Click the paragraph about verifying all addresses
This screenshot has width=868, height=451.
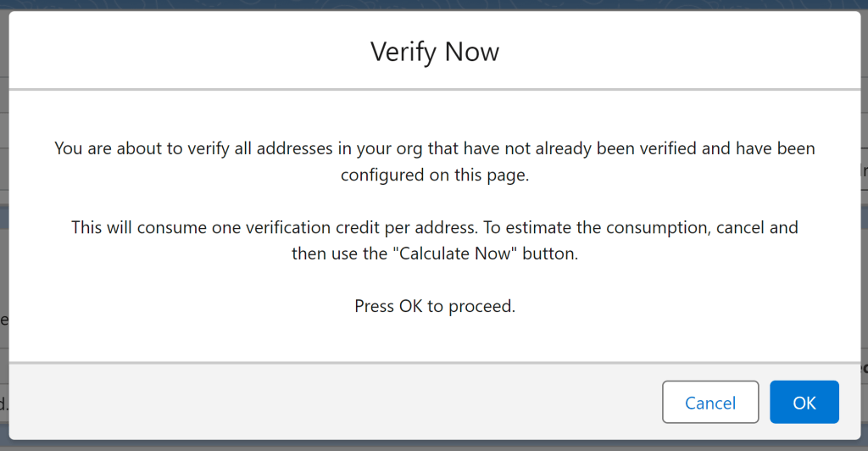(x=435, y=161)
